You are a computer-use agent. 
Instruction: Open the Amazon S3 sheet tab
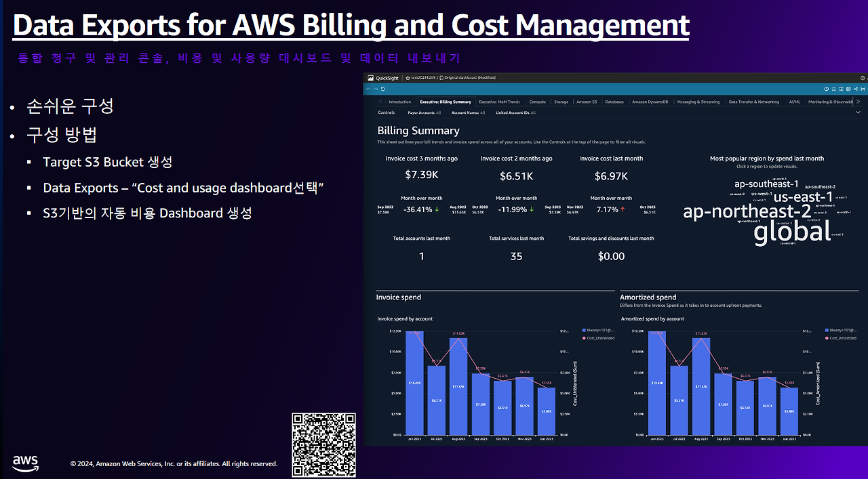(x=587, y=102)
